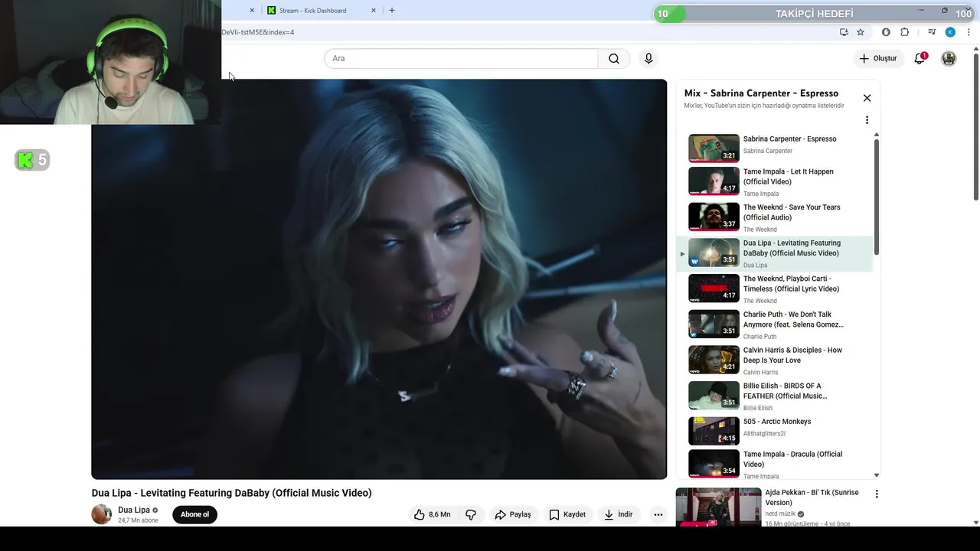Open Ajda Pekkan - Bi' Tık recommended video

click(x=812, y=497)
